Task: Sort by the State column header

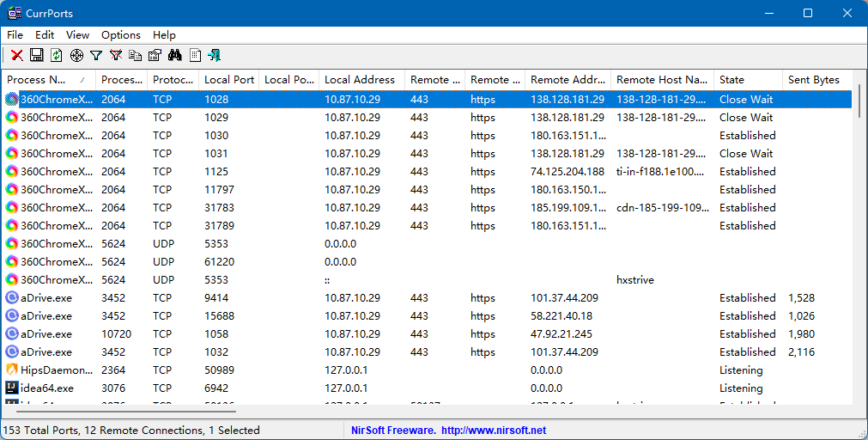Action: [749, 80]
